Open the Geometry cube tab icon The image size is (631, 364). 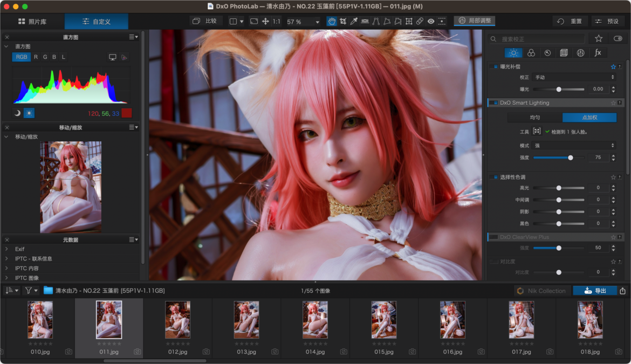click(564, 53)
